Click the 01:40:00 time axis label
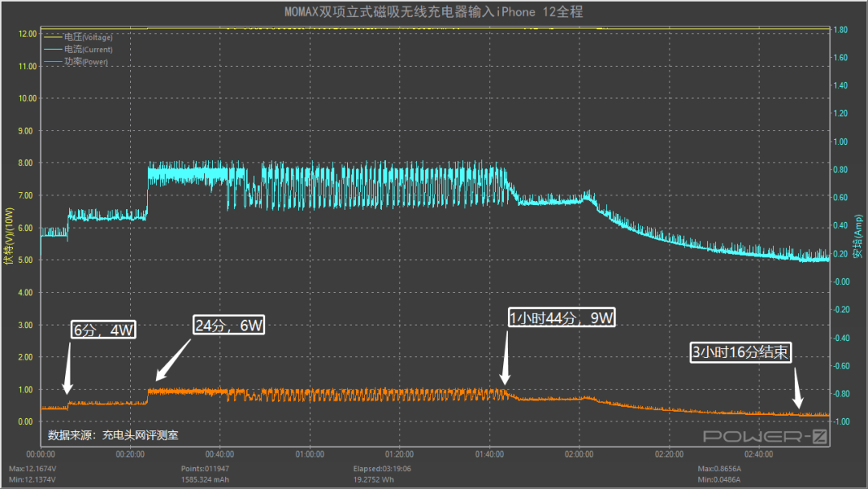 (489, 454)
